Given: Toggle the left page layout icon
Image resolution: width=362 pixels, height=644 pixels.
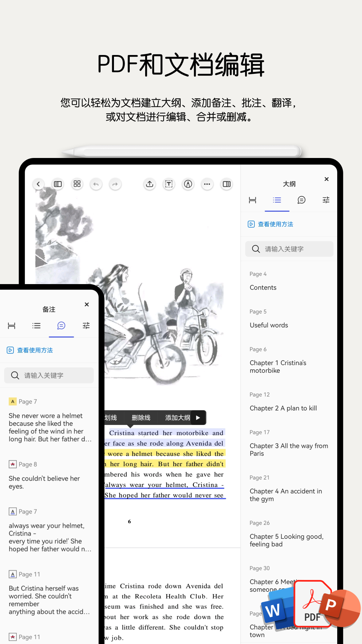Looking at the screenshot, I should pos(58,184).
